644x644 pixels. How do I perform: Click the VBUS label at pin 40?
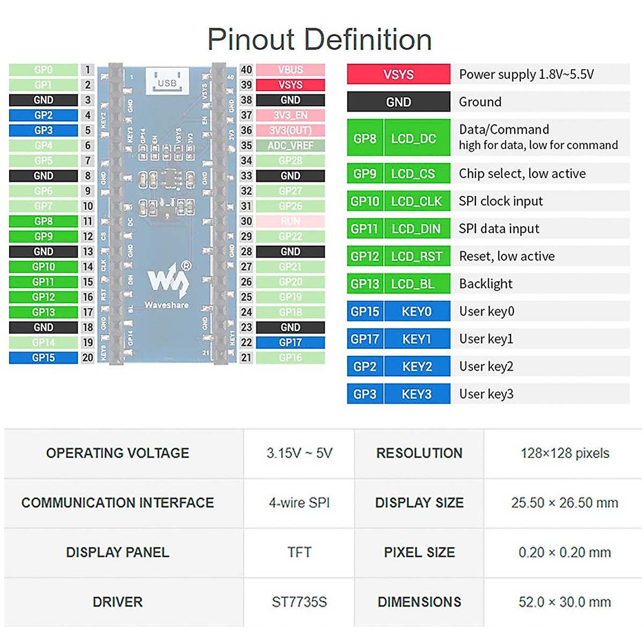point(290,70)
